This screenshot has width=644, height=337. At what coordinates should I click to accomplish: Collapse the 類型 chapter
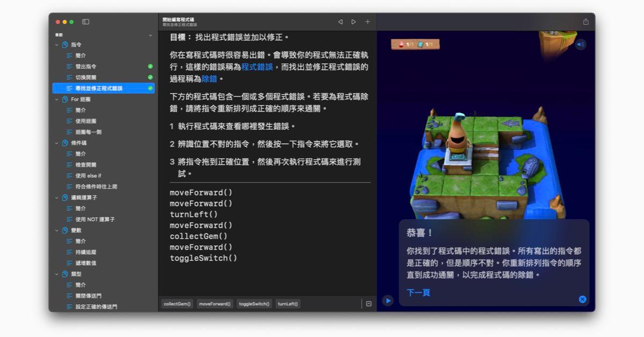click(56, 274)
